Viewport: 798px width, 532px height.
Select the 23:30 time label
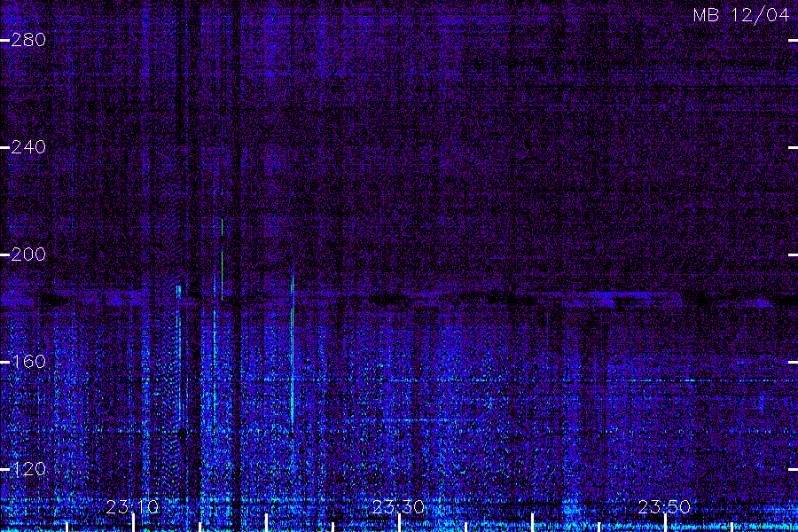click(x=398, y=507)
